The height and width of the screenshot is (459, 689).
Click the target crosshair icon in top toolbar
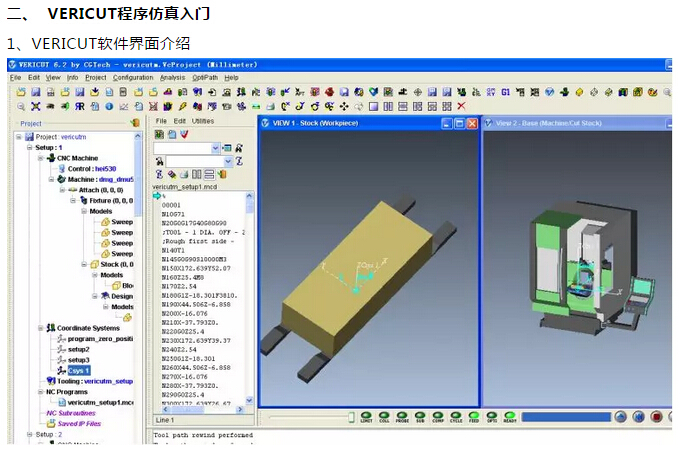(x=417, y=92)
